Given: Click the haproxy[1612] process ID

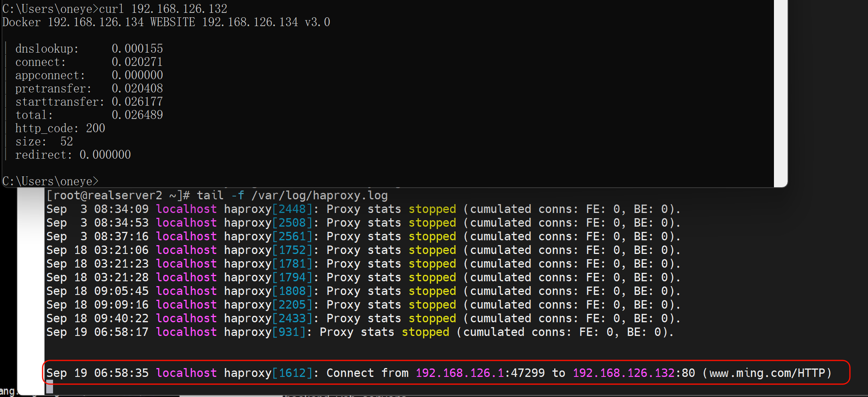Looking at the screenshot, I should (x=292, y=373).
